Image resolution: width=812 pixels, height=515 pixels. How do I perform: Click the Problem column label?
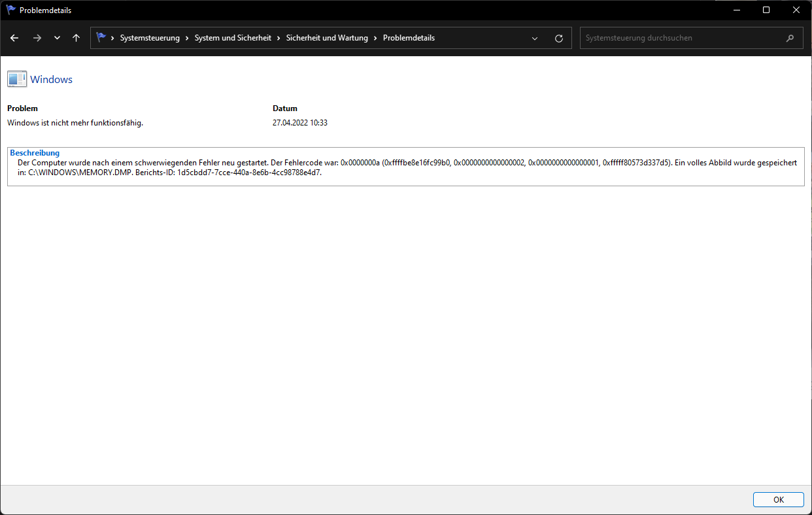point(23,108)
